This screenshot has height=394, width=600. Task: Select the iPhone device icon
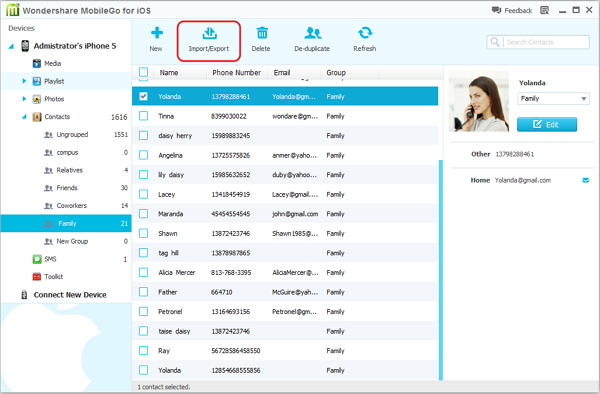pos(25,46)
